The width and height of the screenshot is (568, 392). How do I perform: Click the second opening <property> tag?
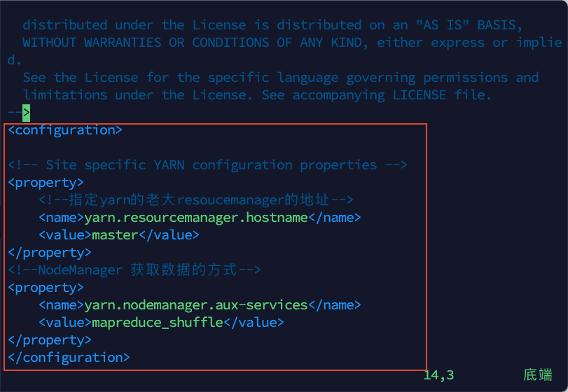(46, 288)
